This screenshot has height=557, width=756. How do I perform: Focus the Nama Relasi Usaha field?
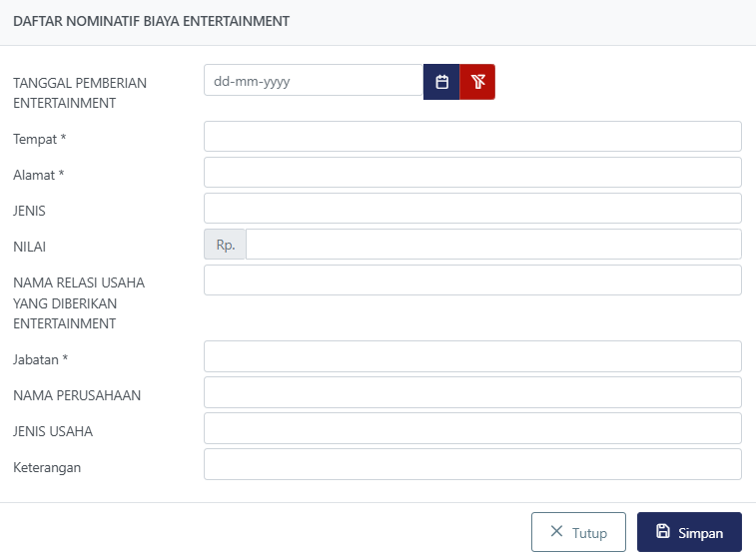pos(472,280)
